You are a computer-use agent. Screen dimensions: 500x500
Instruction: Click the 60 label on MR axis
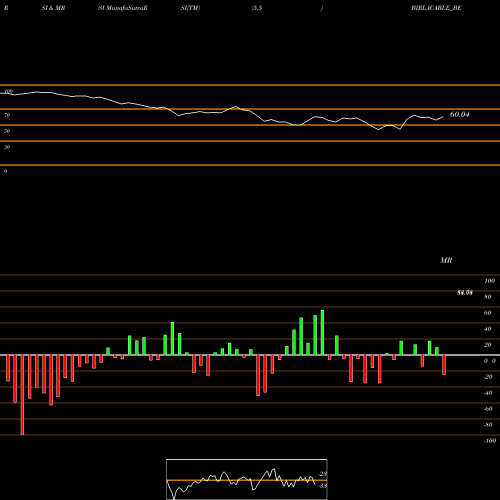(488, 313)
